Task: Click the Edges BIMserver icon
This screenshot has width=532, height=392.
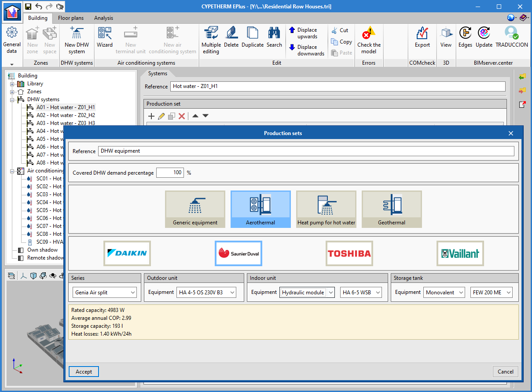Action: click(465, 37)
